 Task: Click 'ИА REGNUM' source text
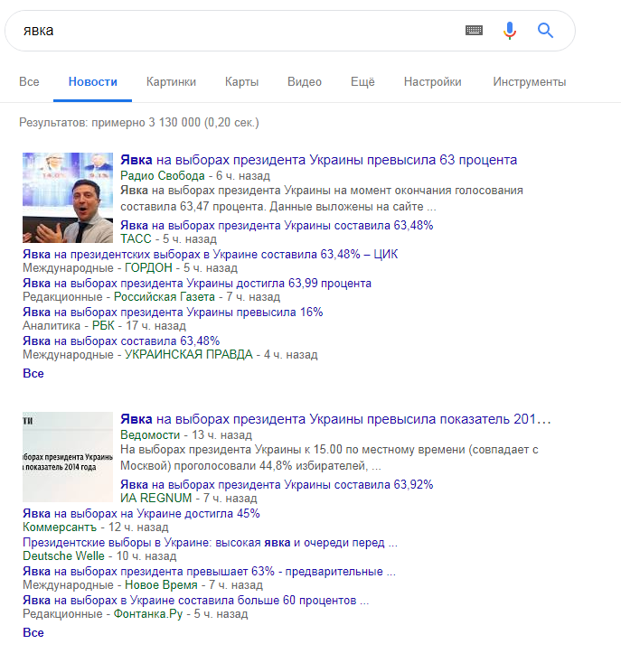point(156,498)
